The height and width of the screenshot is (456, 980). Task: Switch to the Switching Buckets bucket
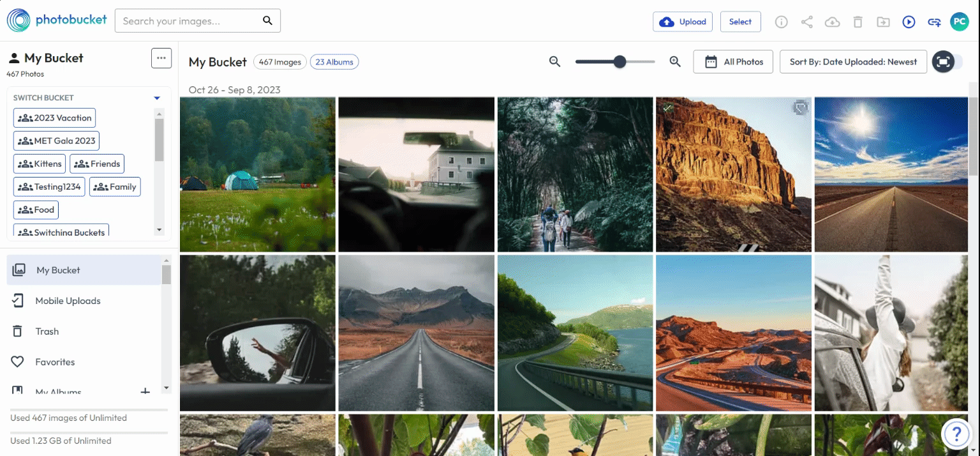click(61, 230)
